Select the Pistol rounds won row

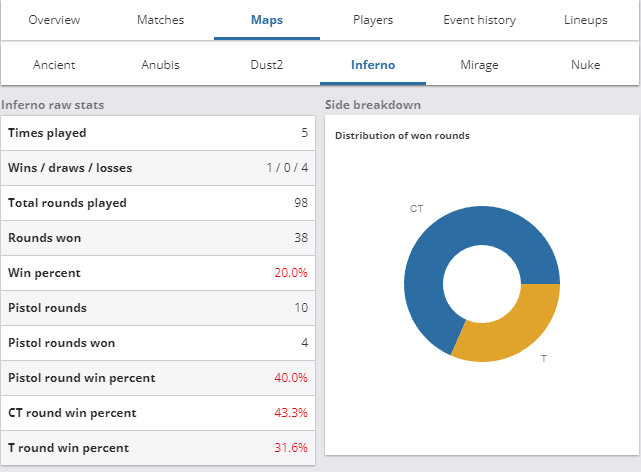[158, 343]
